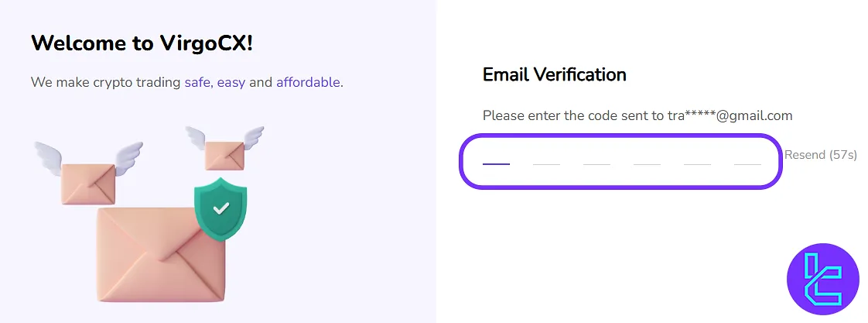Click the word "affordable" in the tagline
This screenshot has height=323, width=868.
(308, 82)
